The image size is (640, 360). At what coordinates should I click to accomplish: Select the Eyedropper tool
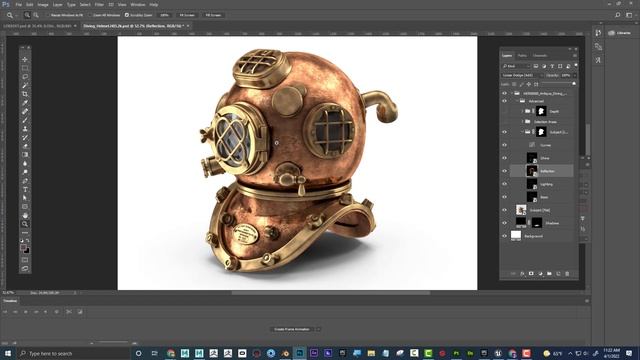coord(25,103)
